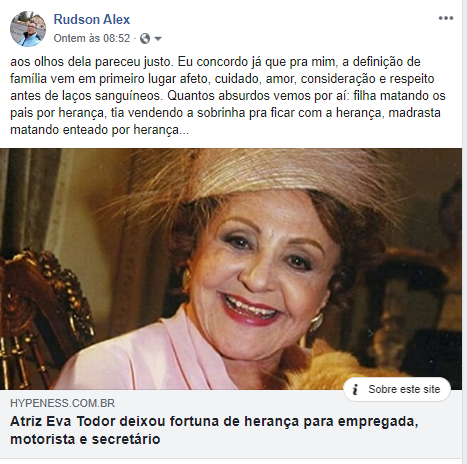
Task: Click the article preview photo of the woman
Action: point(231,269)
